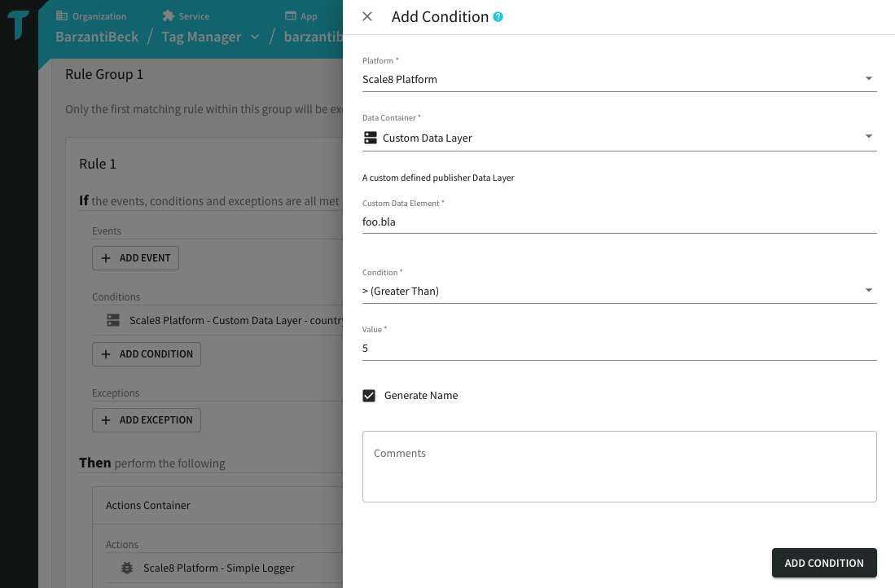Click the Custom Data Layer storage icon
895x588 pixels.
tap(371, 138)
